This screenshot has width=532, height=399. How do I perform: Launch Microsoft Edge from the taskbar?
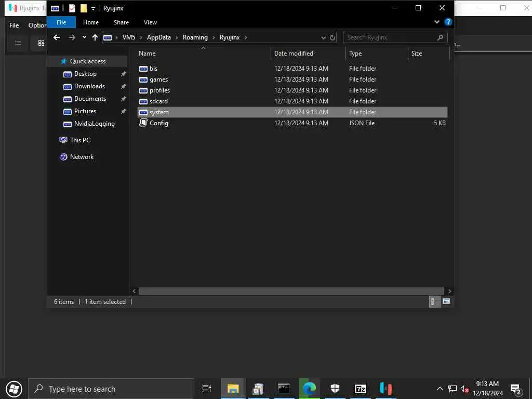[x=310, y=389]
